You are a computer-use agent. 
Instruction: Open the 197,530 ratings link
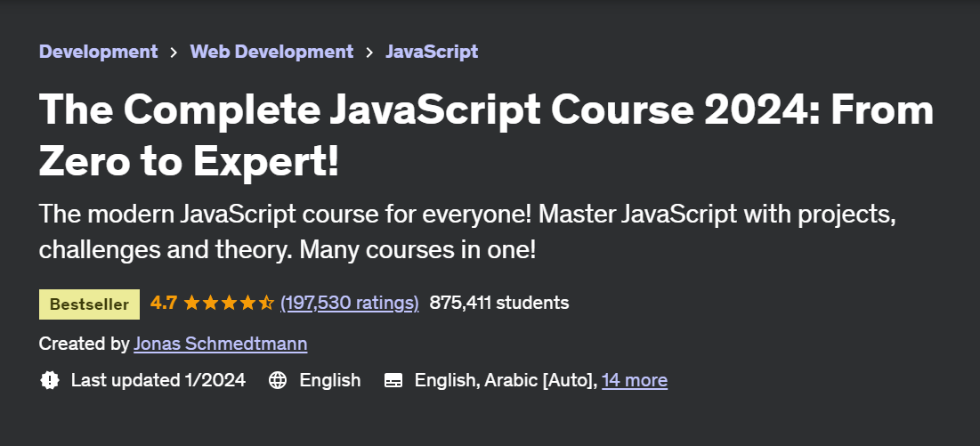point(350,303)
